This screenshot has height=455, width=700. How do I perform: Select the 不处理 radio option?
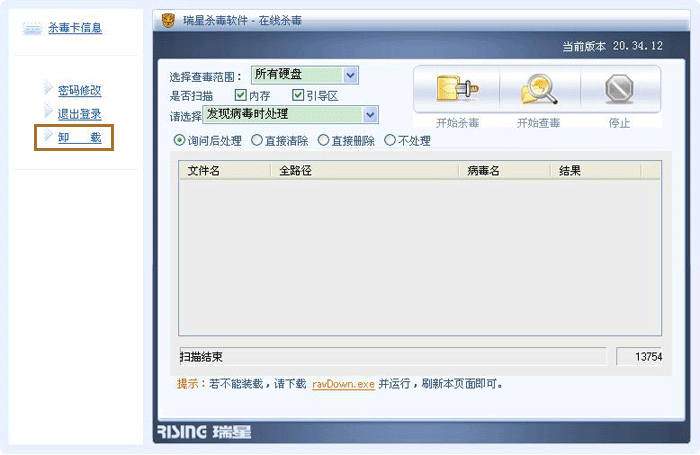[390, 140]
